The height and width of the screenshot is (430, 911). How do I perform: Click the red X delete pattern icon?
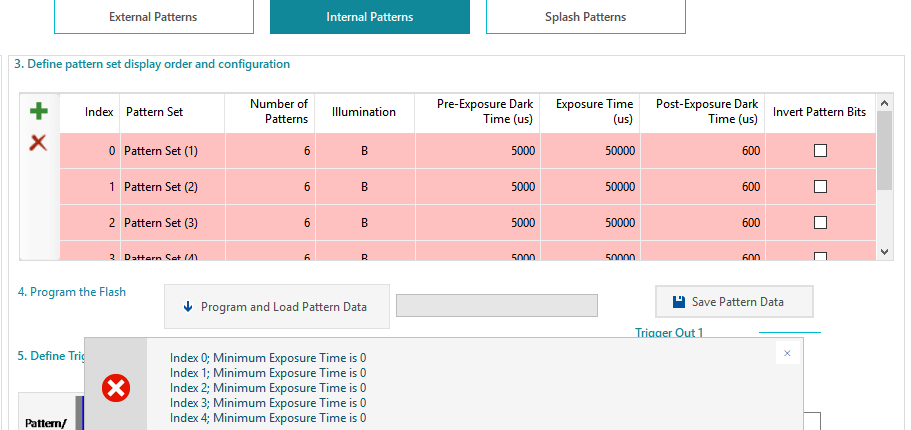tap(38, 143)
